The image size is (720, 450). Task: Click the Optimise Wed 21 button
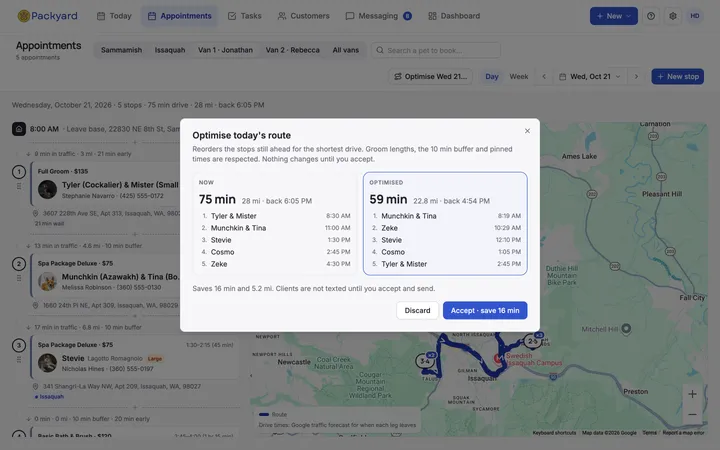pyautogui.click(x=431, y=77)
